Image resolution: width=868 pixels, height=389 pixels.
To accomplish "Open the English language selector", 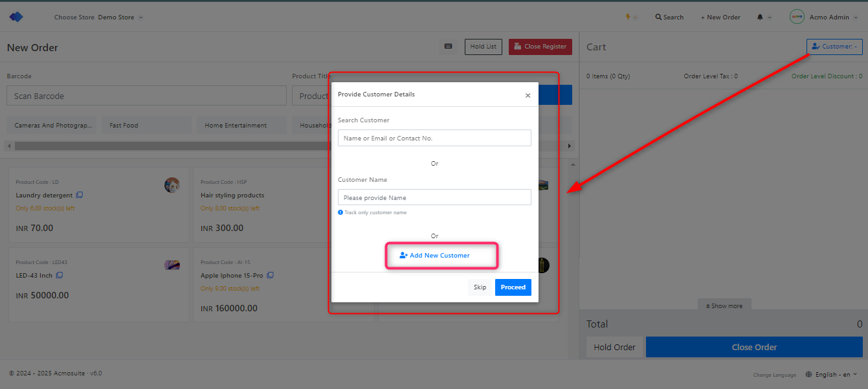I will click(x=832, y=374).
